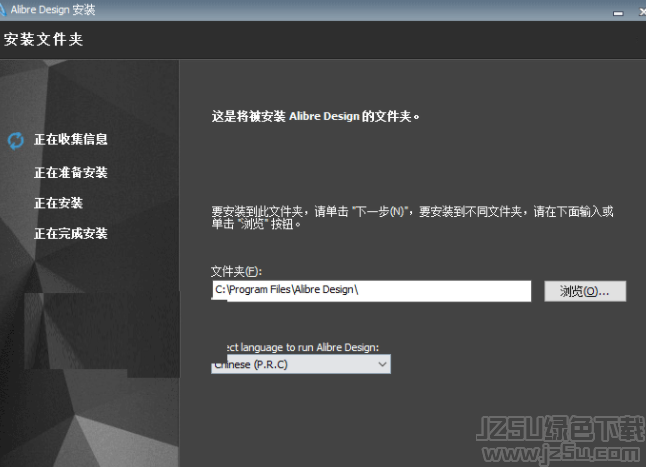Click the 文件夹(F): label

(235, 271)
